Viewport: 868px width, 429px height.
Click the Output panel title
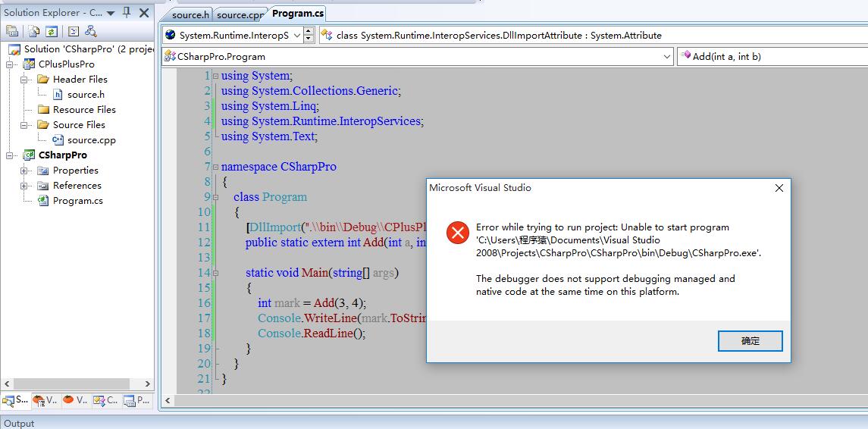click(20, 424)
